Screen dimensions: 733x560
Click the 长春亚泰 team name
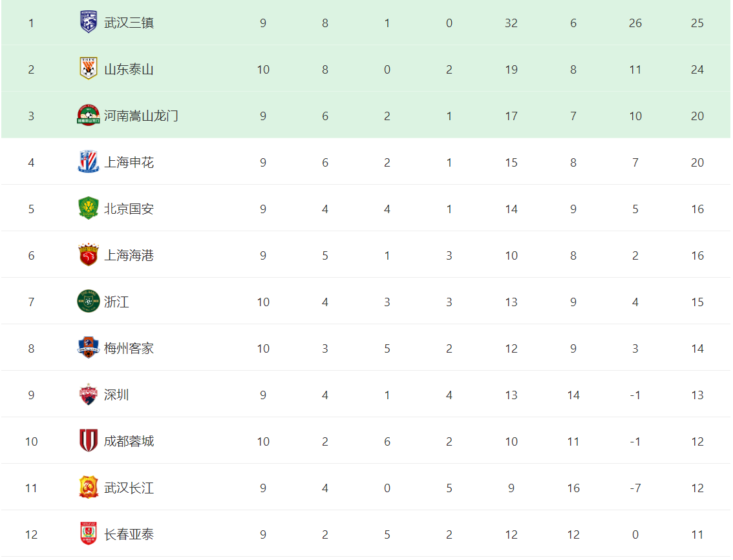point(129,535)
